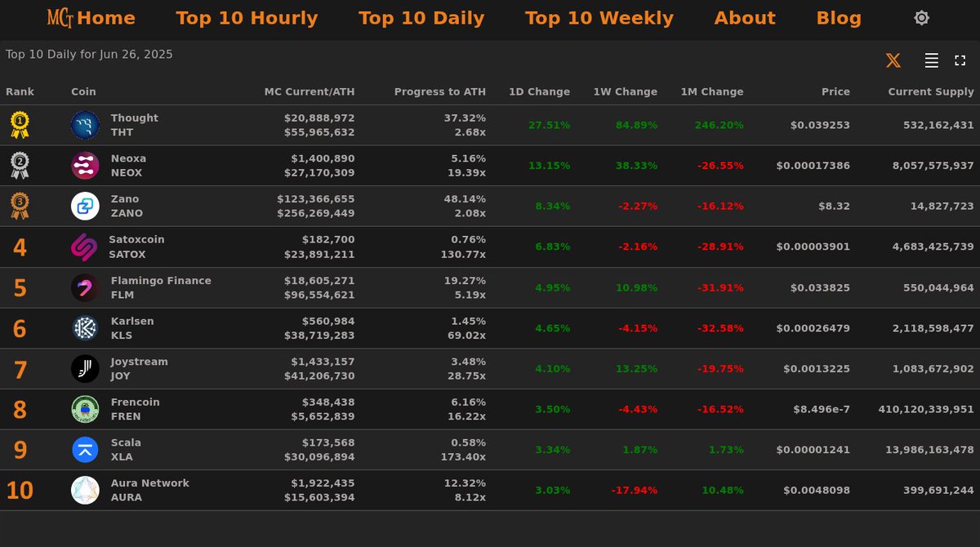The width and height of the screenshot is (980, 547).
Task: Sort by 1W Change header
Action: click(x=625, y=91)
